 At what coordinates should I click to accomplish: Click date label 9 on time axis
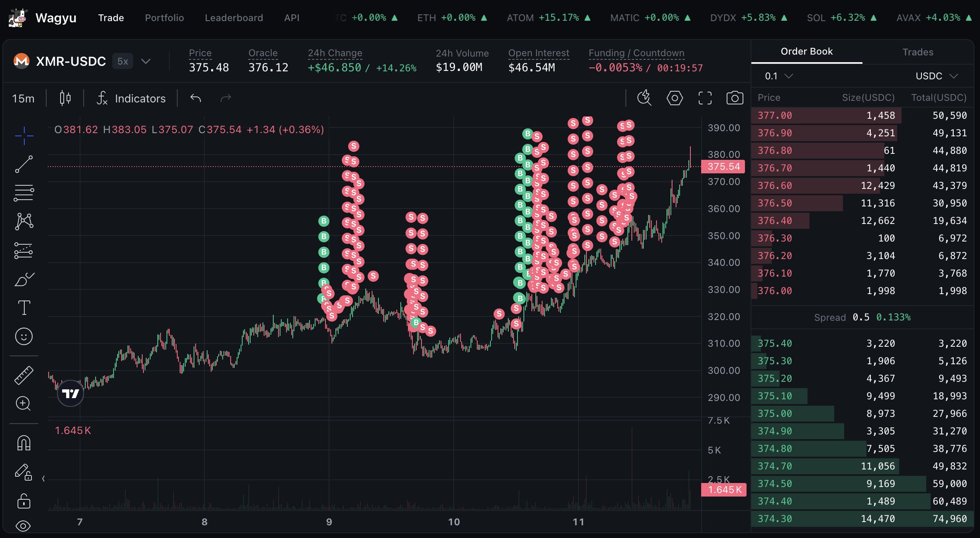(x=329, y=522)
